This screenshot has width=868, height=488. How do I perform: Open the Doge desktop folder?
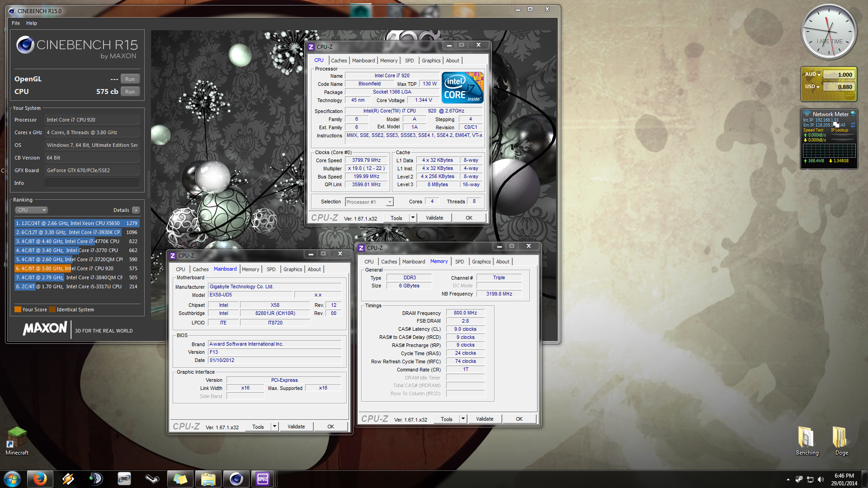[841, 441]
